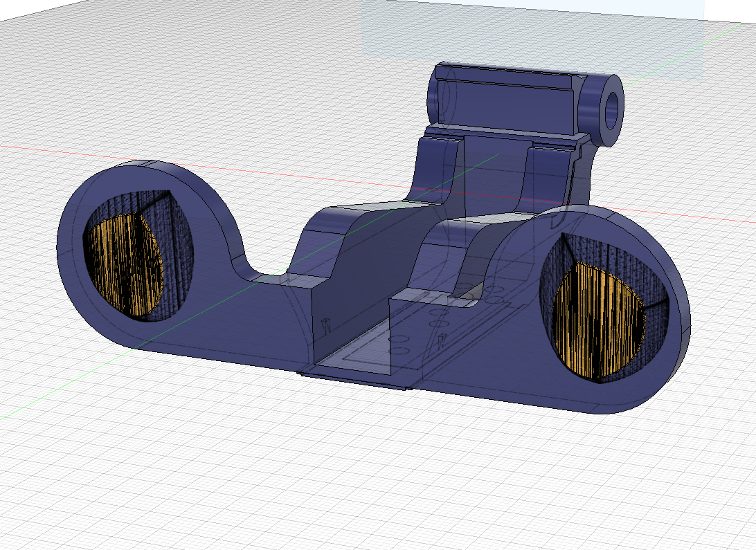756x550 pixels.
Task: Click the small arrow marker on right block front
Action: pos(441,340)
